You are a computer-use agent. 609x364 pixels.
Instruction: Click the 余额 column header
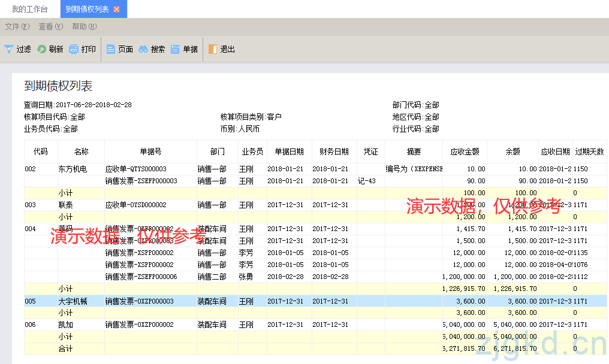512,151
